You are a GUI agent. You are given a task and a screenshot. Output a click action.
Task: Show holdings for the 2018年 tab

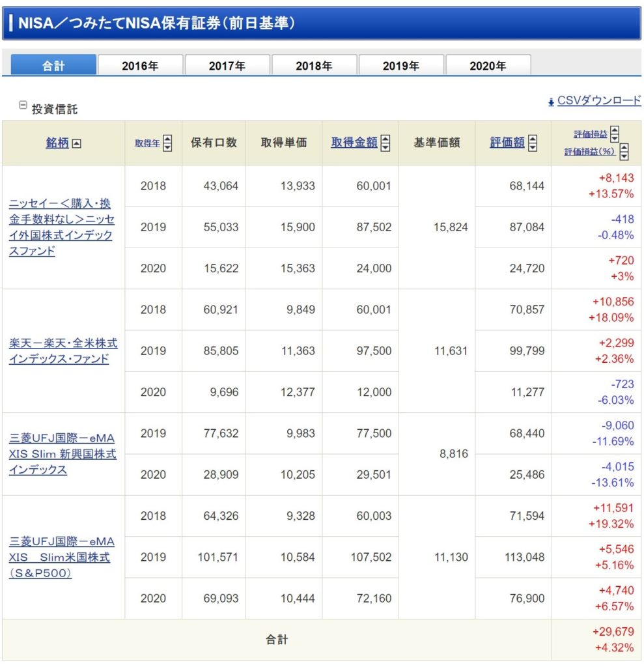coord(314,66)
